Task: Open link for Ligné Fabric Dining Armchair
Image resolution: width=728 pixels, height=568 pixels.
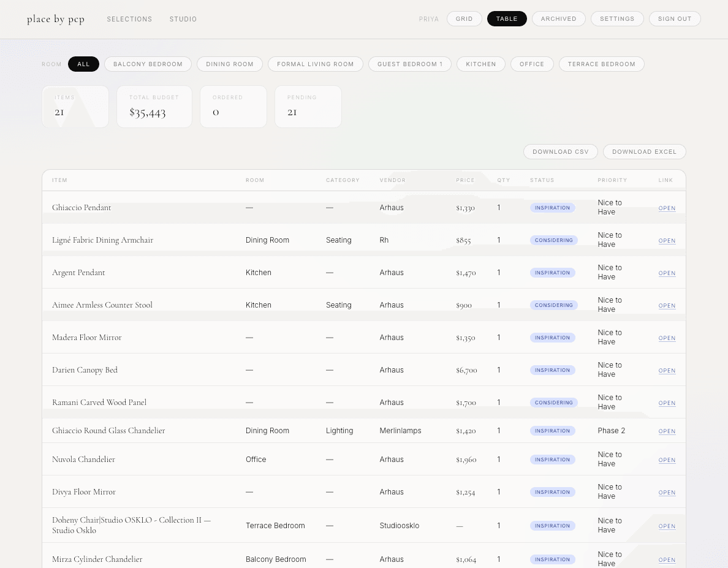Action: tap(667, 240)
